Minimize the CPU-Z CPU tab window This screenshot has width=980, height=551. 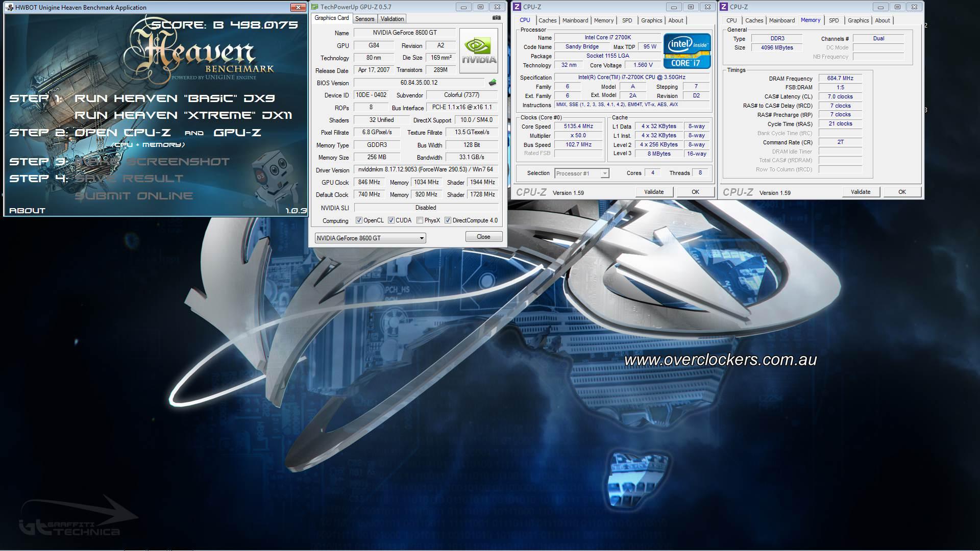click(x=674, y=7)
